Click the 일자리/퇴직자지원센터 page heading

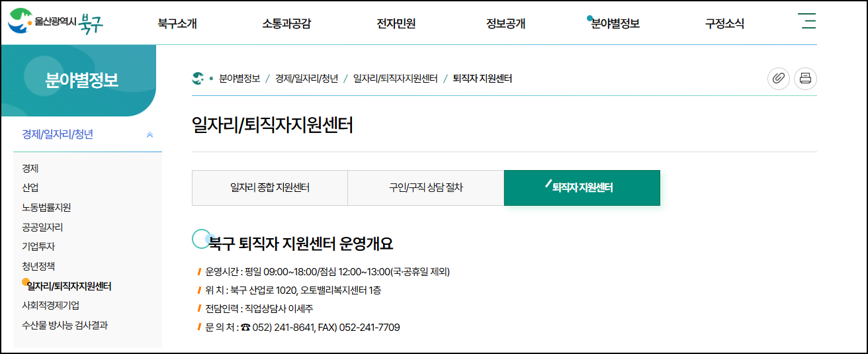273,125
